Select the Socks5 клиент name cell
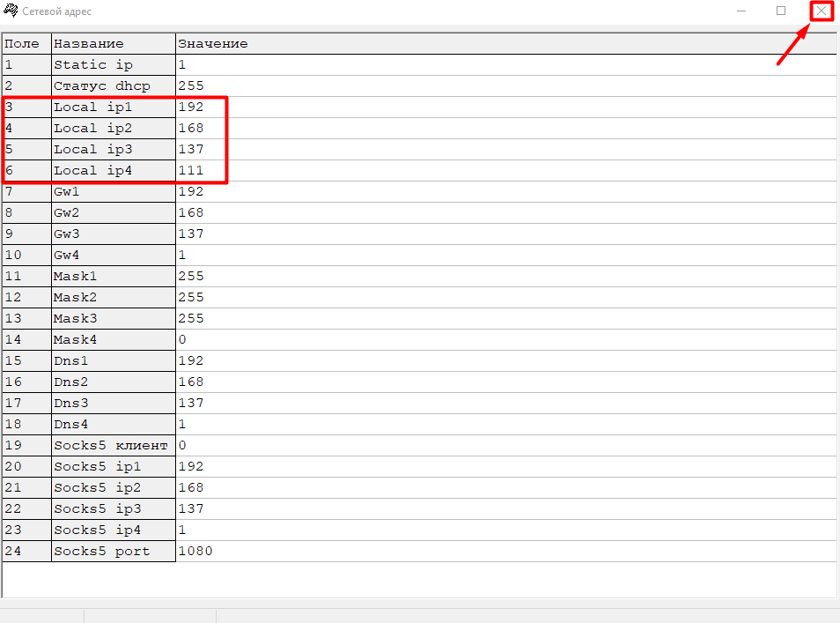Viewport: 840px width, 623px height. pyautogui.click(x=114, y=446)
